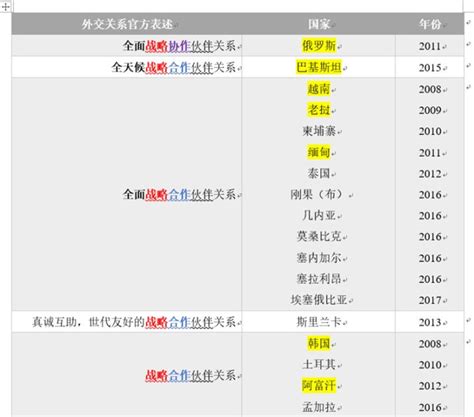474x417 pixels.
Task: Click the year 2016 in the 塞内加尔 row
Action: 430,258
